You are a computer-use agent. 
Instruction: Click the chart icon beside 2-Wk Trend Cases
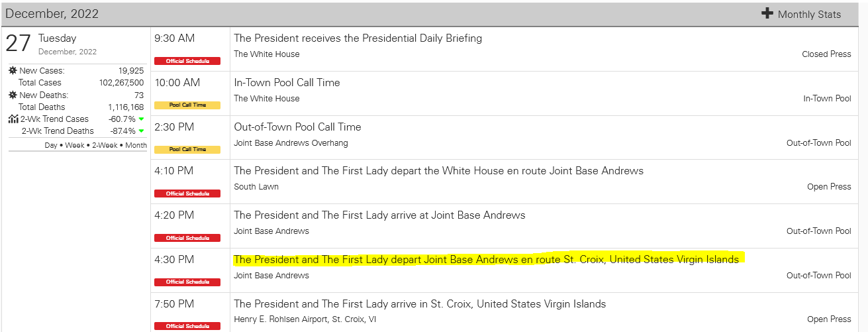(13, 119)
